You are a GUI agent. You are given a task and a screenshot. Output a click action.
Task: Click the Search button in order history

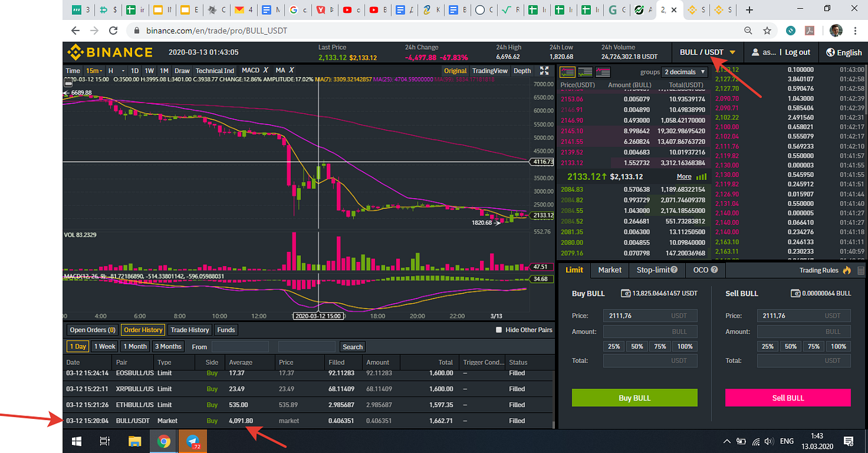coord(352,347)
